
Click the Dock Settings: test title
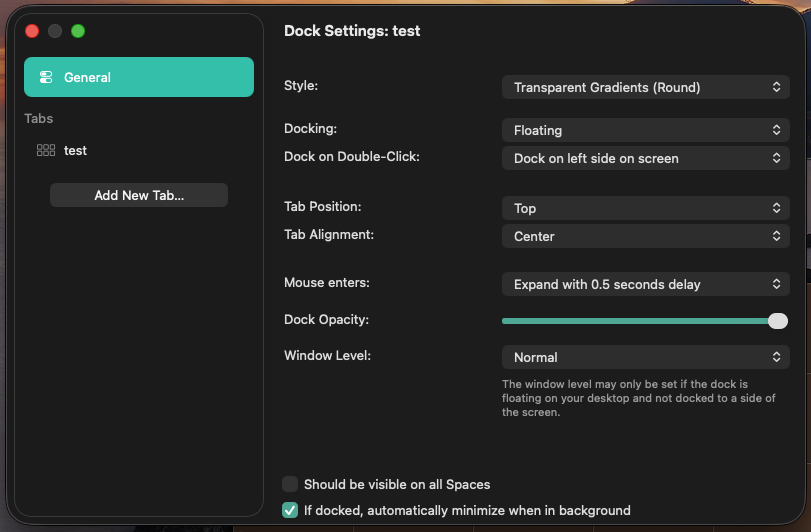[x=352, y=31]
